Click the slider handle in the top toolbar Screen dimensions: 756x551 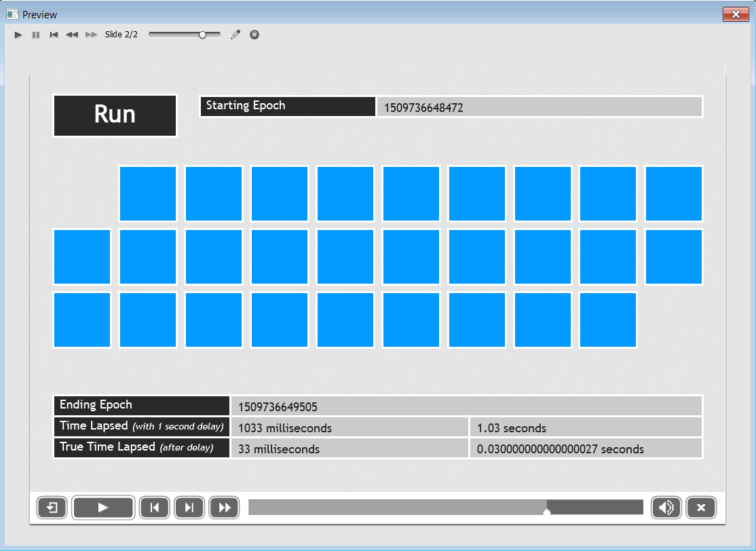[202, 35]
